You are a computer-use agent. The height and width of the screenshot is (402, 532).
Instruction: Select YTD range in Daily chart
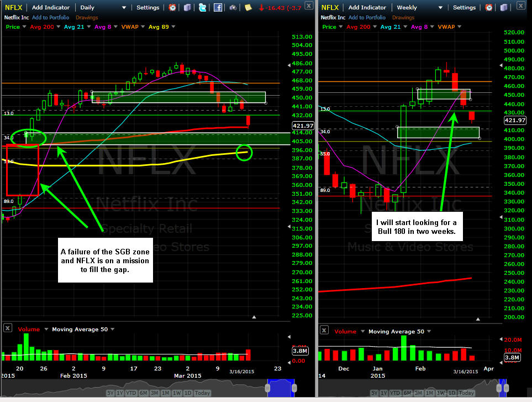click(x=131, y=393)
